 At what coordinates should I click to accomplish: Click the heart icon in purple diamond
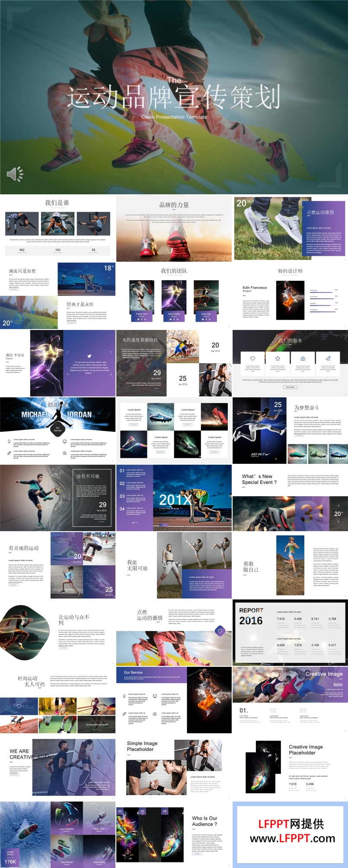tap(220, 631)
